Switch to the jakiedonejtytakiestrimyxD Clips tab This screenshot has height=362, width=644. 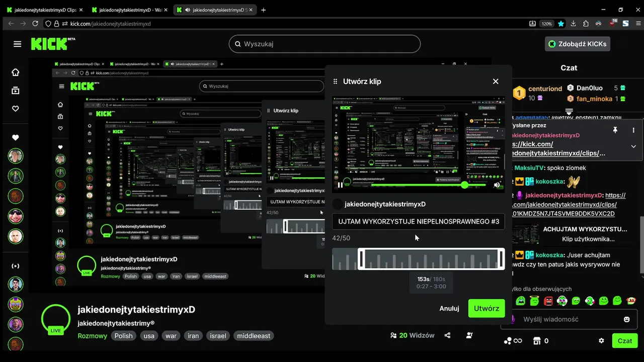(x=45, y=10)
